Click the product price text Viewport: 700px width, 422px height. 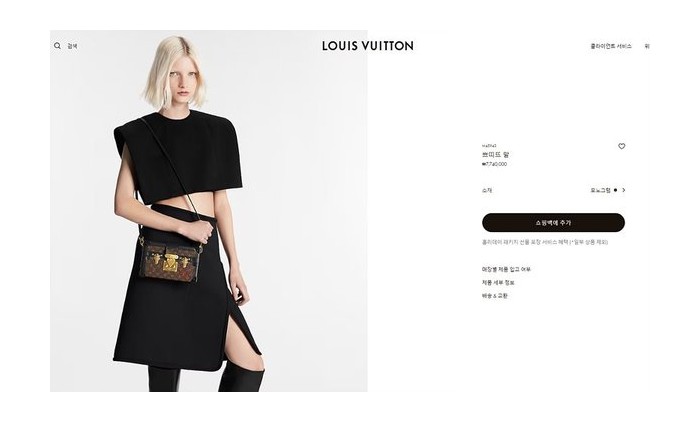click(x=495, y=164)
